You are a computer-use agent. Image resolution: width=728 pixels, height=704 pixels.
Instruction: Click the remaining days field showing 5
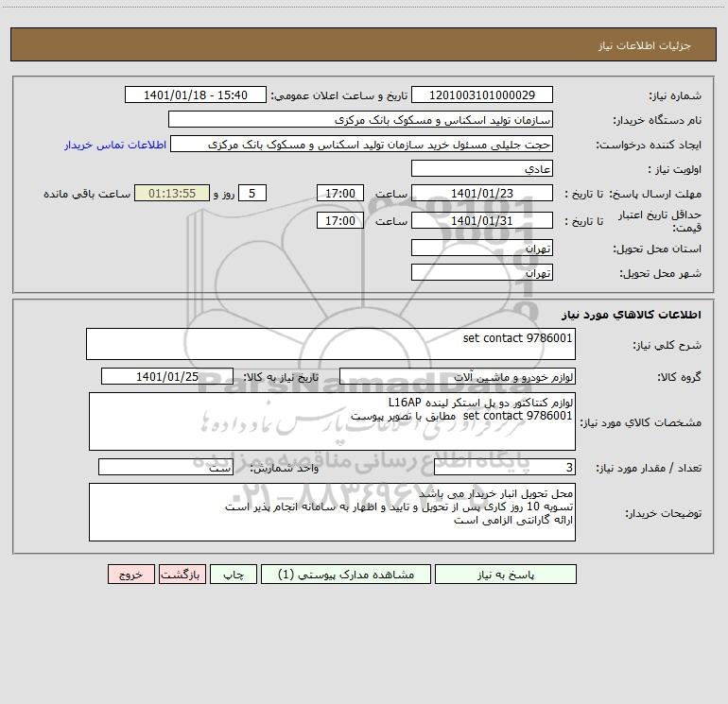252,193
